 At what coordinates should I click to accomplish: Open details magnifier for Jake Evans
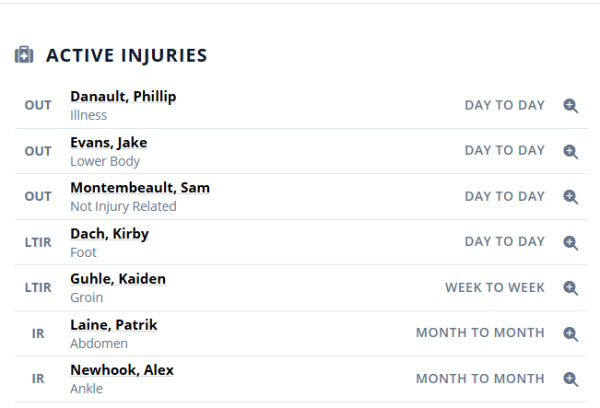pyautogui.click(x=571, y=152)
